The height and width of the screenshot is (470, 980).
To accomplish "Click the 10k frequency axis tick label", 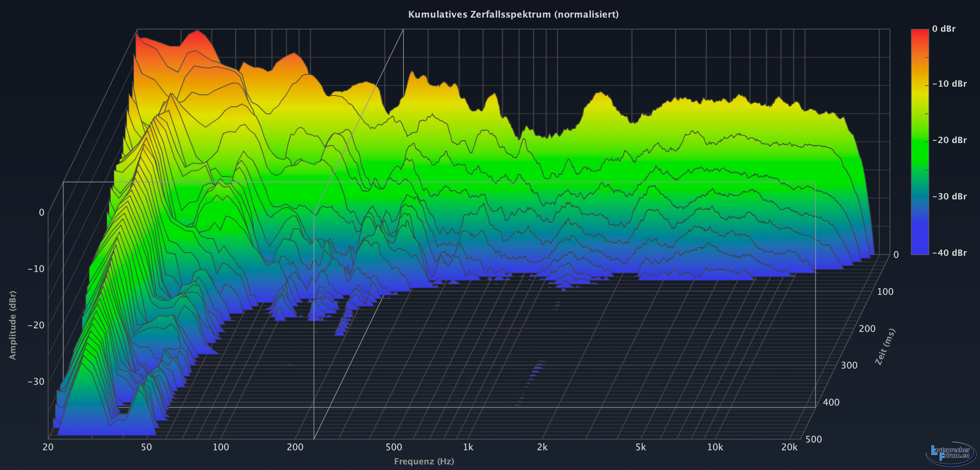I will [x=715, y=447].
